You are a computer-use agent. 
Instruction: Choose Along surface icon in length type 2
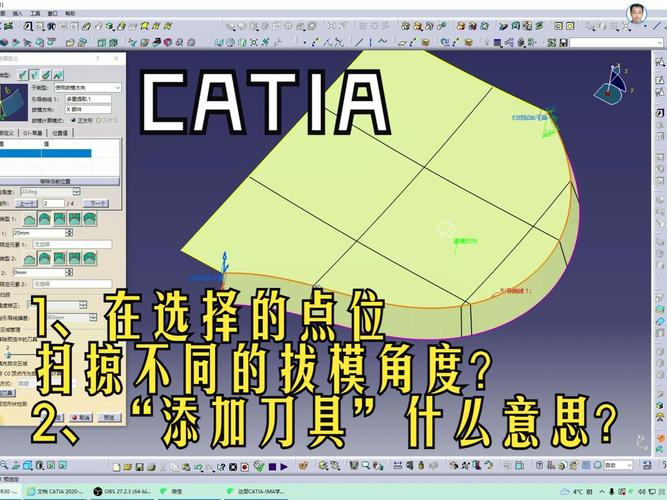coord(90,259)
